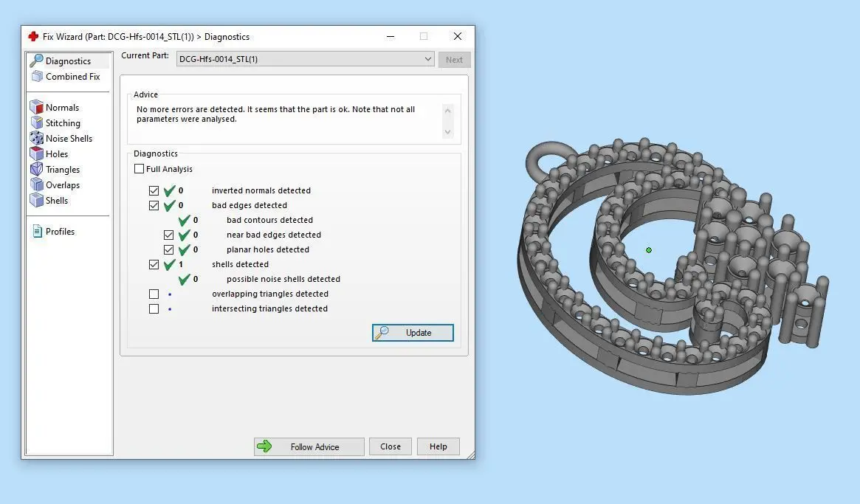The width and height of the screenshot is (860, 504).
Task: Click green arrow on Follow Advice
Action: 264,446
